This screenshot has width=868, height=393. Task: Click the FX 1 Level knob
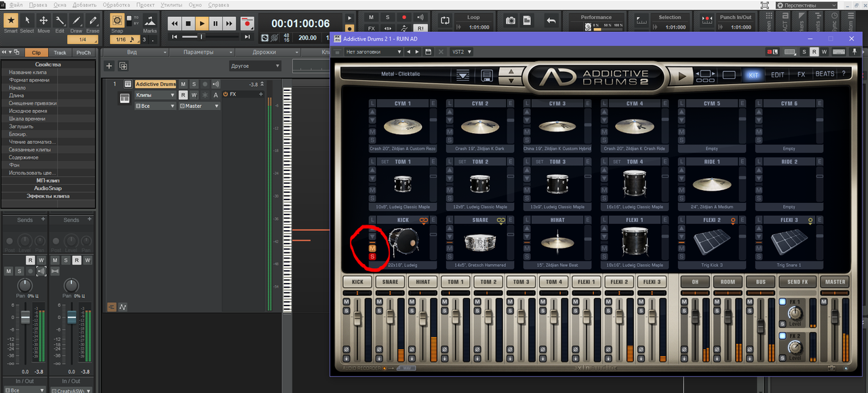point(796,314)
